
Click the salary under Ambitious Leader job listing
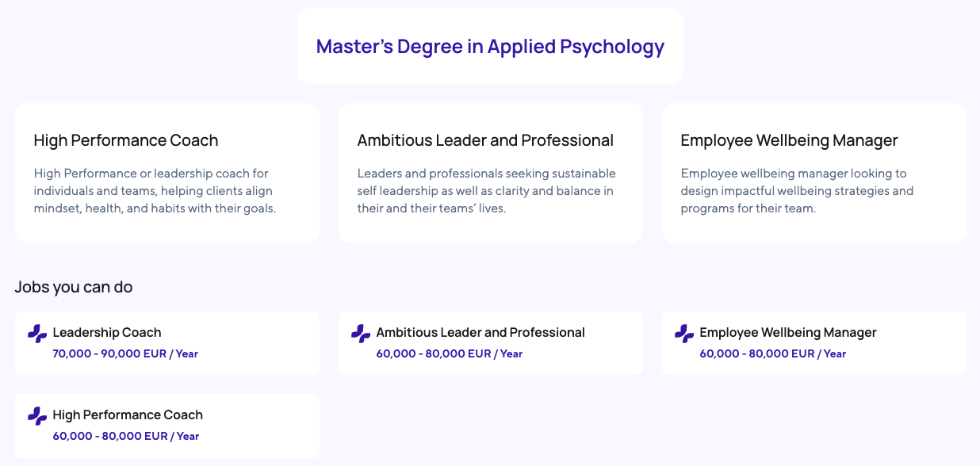(x=450, y=354)
